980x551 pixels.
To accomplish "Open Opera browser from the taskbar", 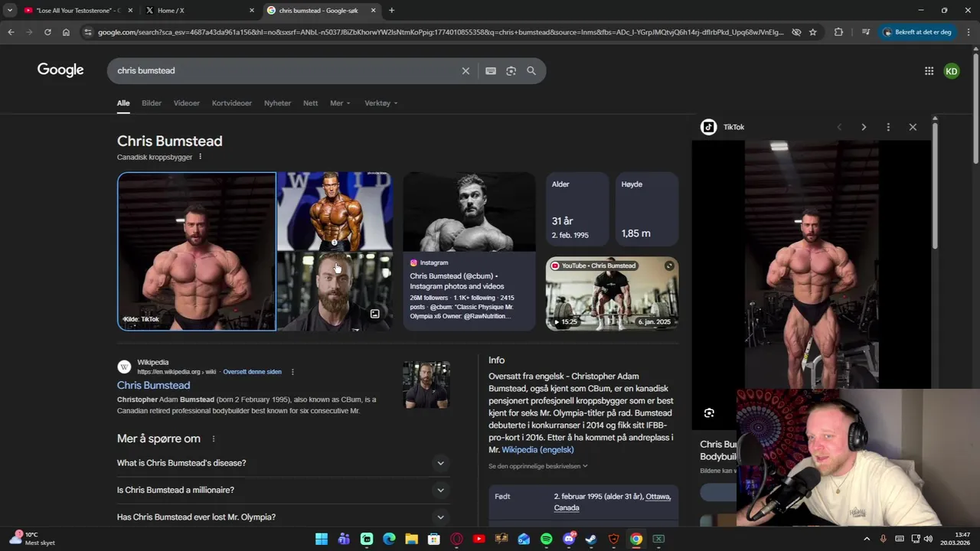I will coord(456,539).
